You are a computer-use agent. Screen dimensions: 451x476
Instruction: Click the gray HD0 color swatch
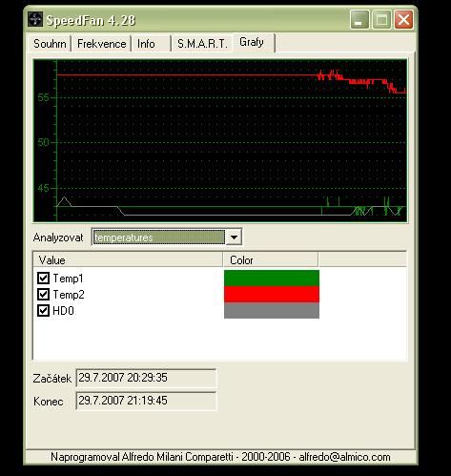(x=272, y=310)
